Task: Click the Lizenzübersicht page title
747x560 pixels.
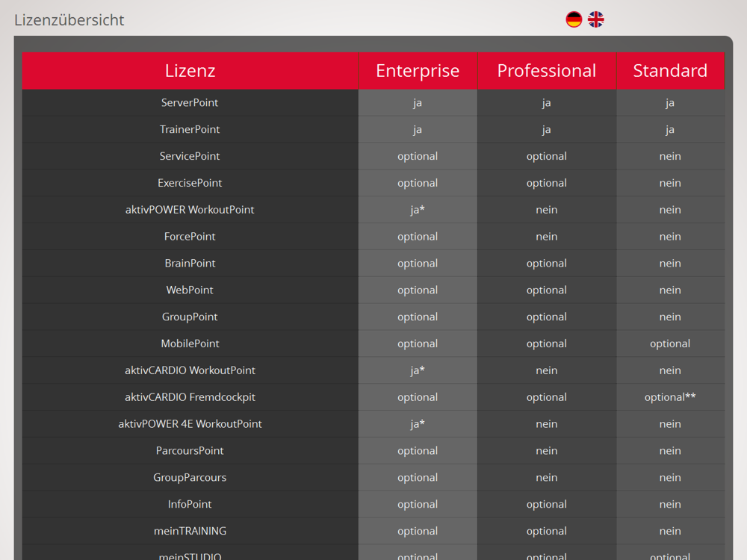Action: 69,20
